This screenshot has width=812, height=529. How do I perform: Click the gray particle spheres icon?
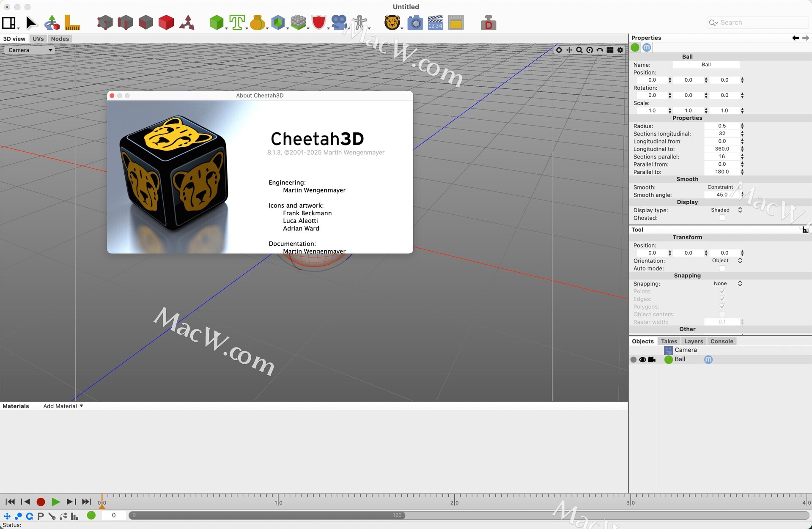(298, 22)
